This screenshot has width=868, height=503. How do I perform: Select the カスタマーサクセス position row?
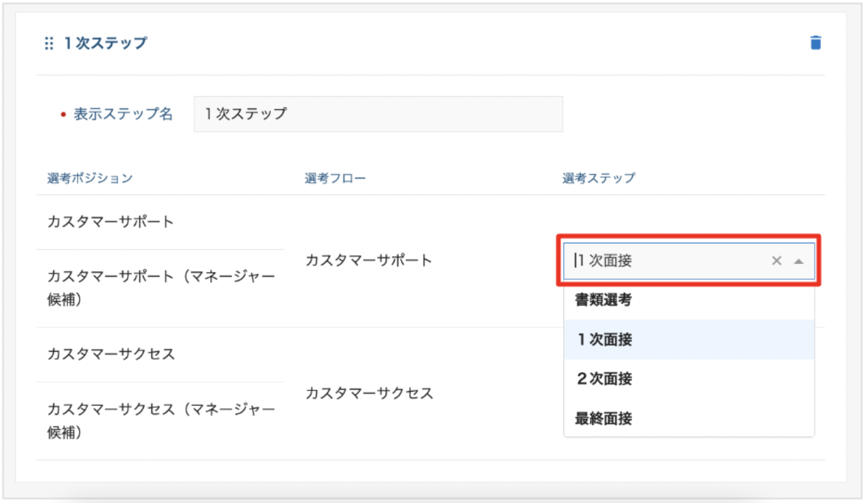click(x=160, y=354)
